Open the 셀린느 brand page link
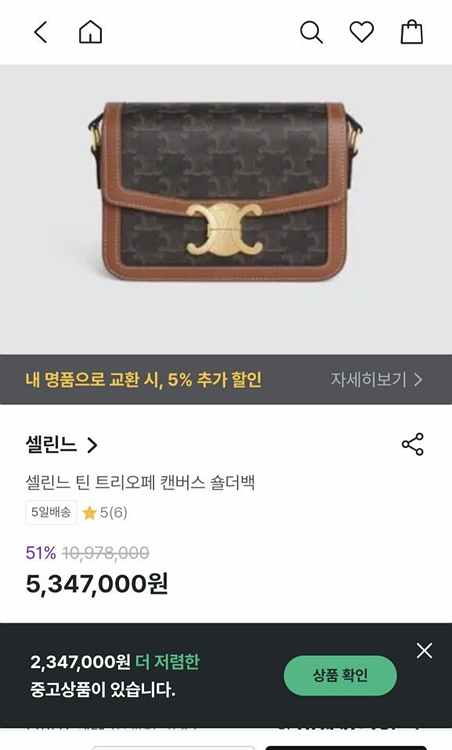 [51, 444]
